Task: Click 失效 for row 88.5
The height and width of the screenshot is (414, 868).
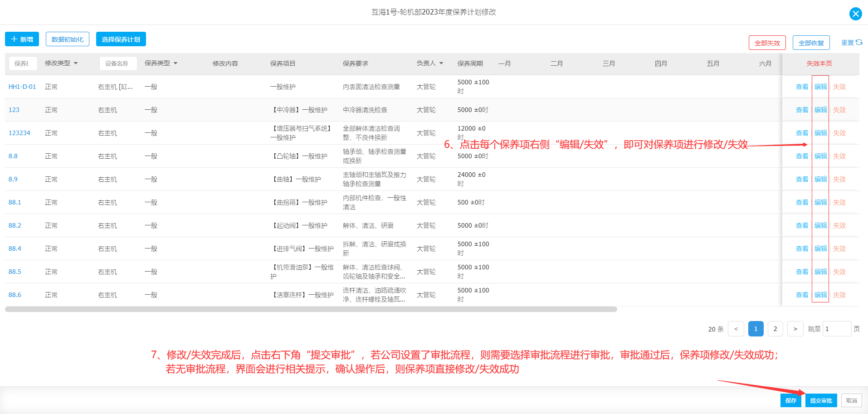Action: click(839, 272)
